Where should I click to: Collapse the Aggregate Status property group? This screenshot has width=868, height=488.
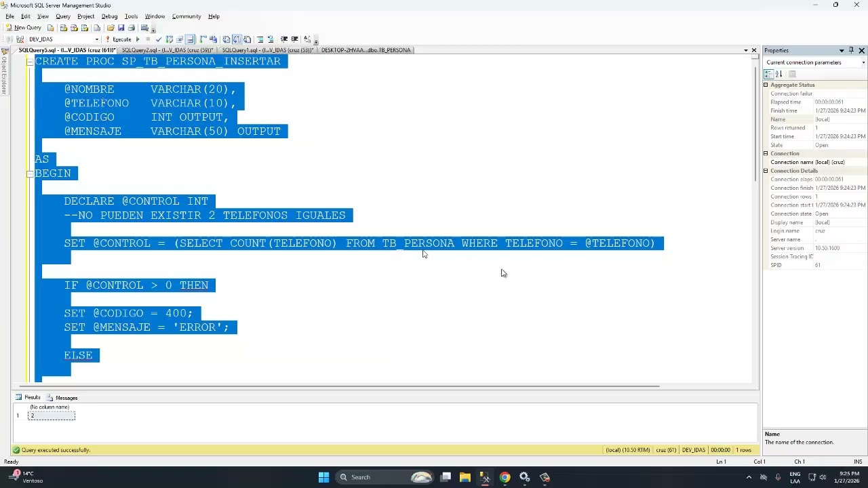766,85
